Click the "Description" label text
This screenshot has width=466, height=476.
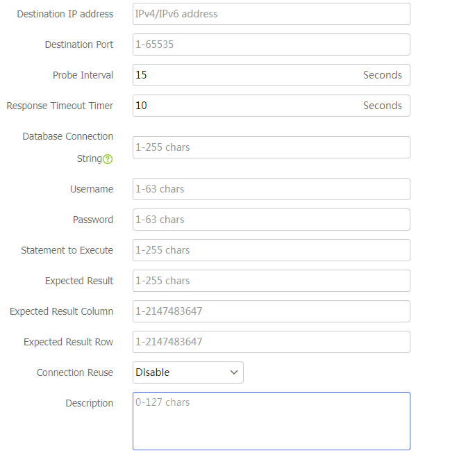[89, 403]
